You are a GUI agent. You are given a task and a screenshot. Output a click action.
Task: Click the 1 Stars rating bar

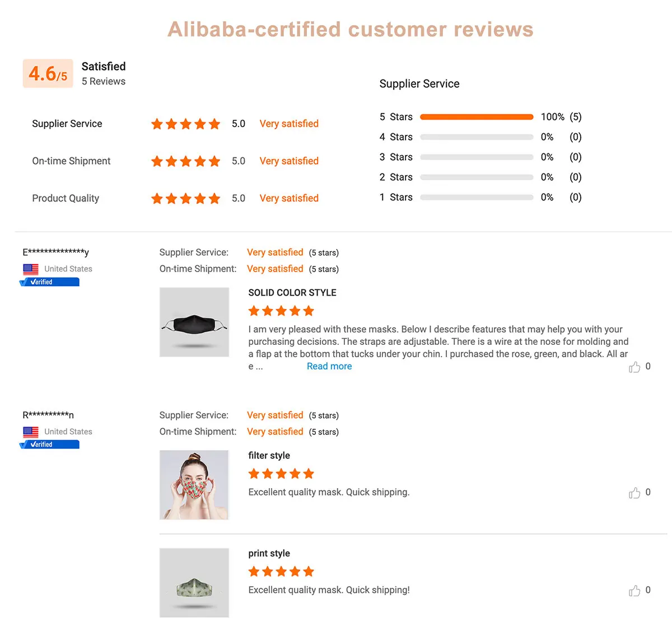(477, 198)
